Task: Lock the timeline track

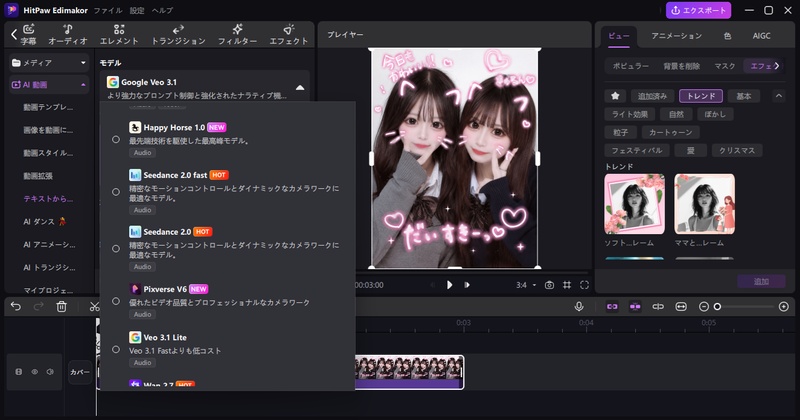Action: click(x=19, y=372)
